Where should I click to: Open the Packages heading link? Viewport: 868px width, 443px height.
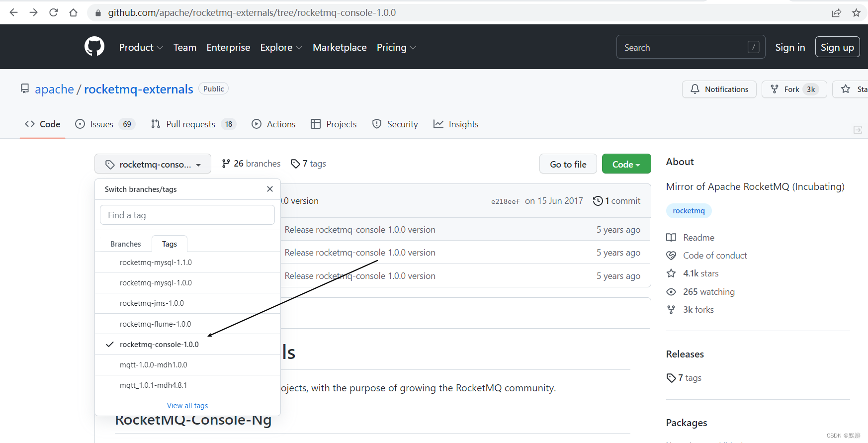687,423
